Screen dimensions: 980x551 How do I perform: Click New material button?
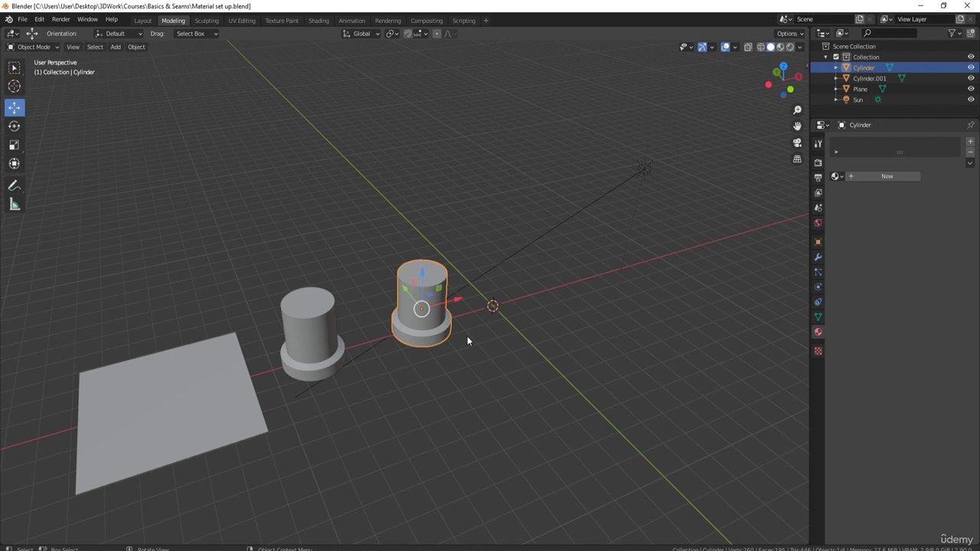[x=887, y=176]
